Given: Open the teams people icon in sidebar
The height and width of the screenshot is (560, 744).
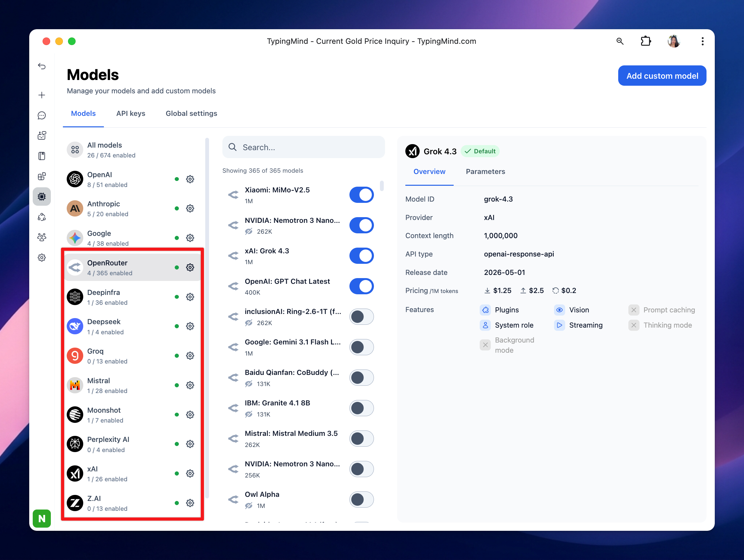Looking at the screenshot, I should tap(42, 237).
